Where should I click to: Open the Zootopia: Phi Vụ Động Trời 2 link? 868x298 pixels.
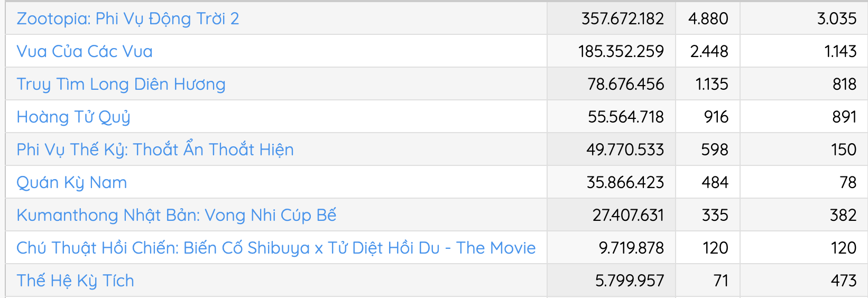click(x=127, y=19)
